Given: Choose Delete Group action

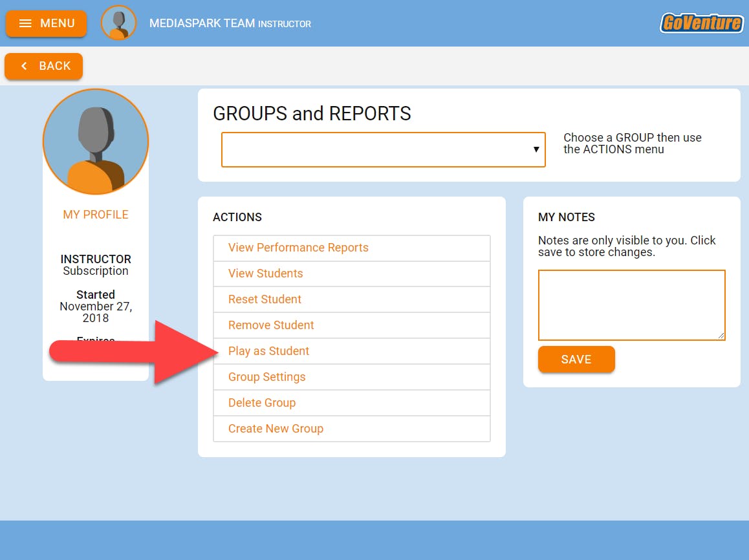Looking at the screenshot, I should click(352, 402).
